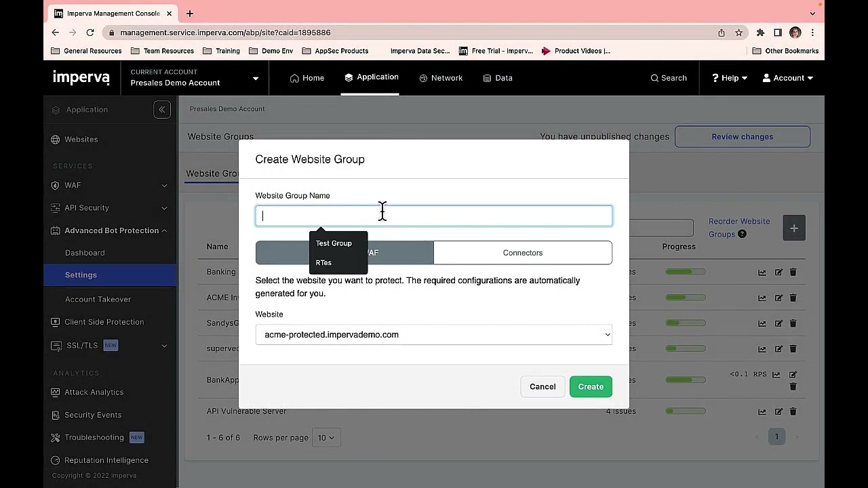Click the 'API Vulnerable Server' row name
This screenshot has height=488, width=868.
[x=246, y=411]
